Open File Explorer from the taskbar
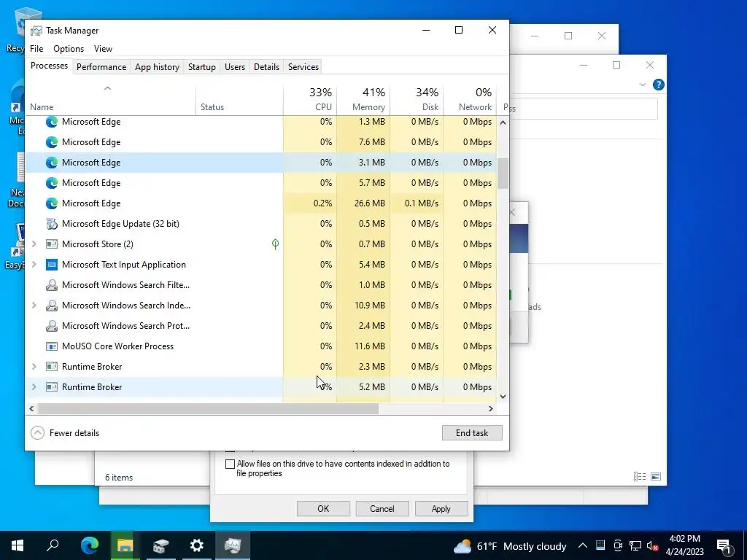This screenshot has width=747, height=560. pyautogui.click(x=125, y=545)
